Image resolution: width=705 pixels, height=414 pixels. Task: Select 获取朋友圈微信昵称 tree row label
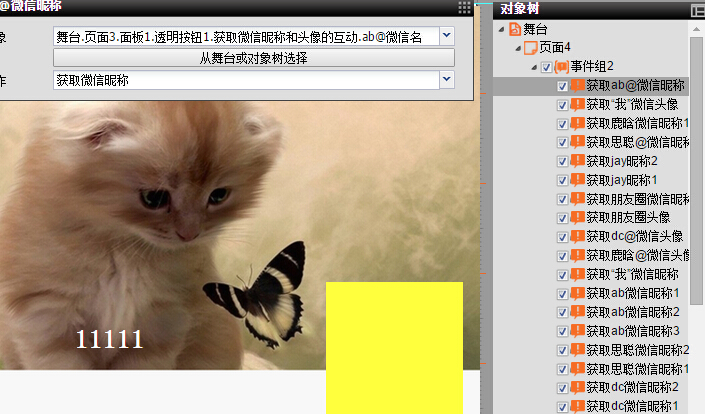point(638,199)
